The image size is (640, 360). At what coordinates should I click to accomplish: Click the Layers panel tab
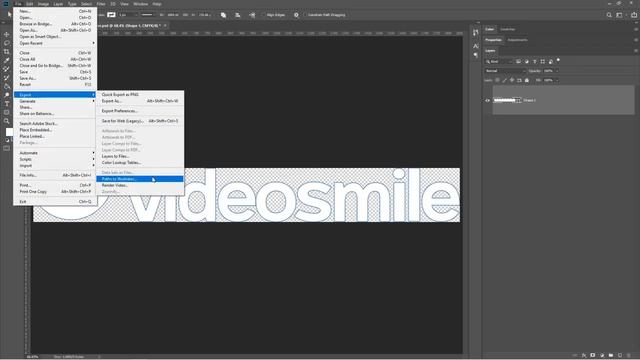click(490, 51)
